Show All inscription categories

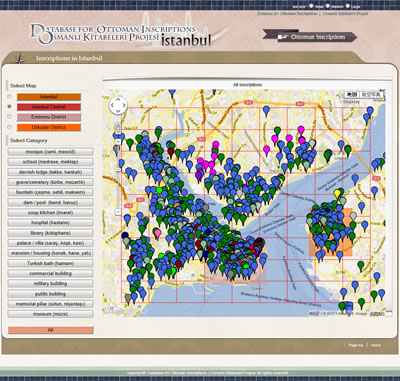click(x=50, y=330)
